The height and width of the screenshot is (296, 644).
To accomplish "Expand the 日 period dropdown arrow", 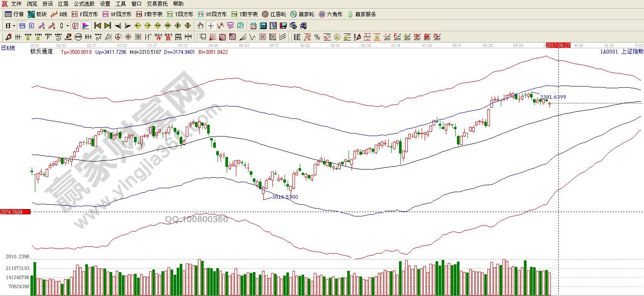I will pyautogui.click(x=14, y=26).
